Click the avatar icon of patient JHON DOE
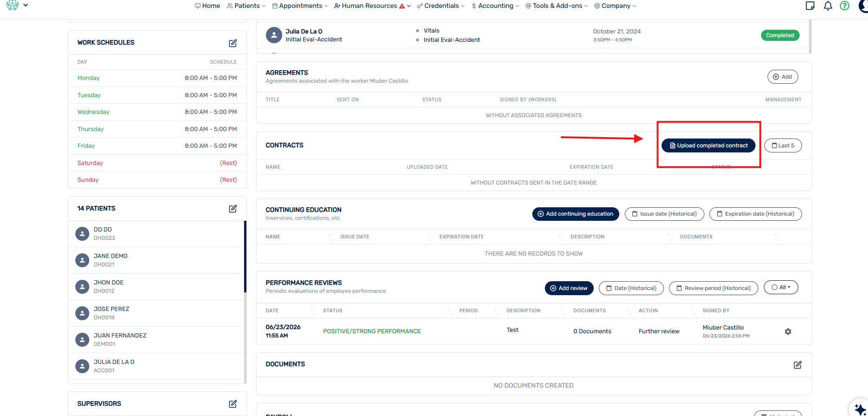 click(82, 287)
